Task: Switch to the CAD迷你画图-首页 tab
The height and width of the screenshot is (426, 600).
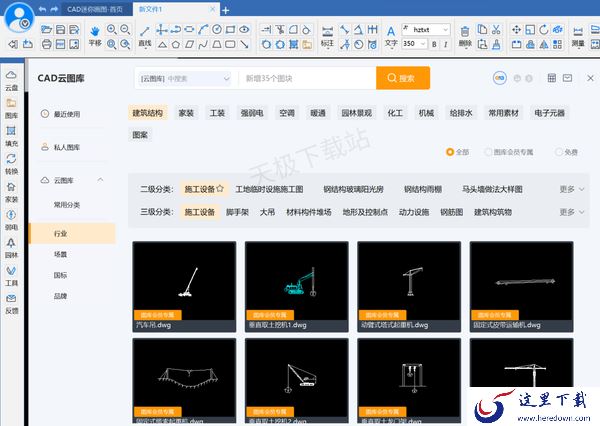Action: click(95, 9)
